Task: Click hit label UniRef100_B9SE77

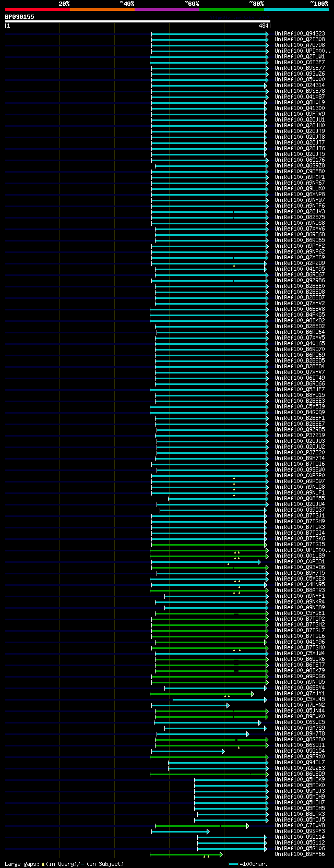Action: pyautogui.click(x=300, y=68)
